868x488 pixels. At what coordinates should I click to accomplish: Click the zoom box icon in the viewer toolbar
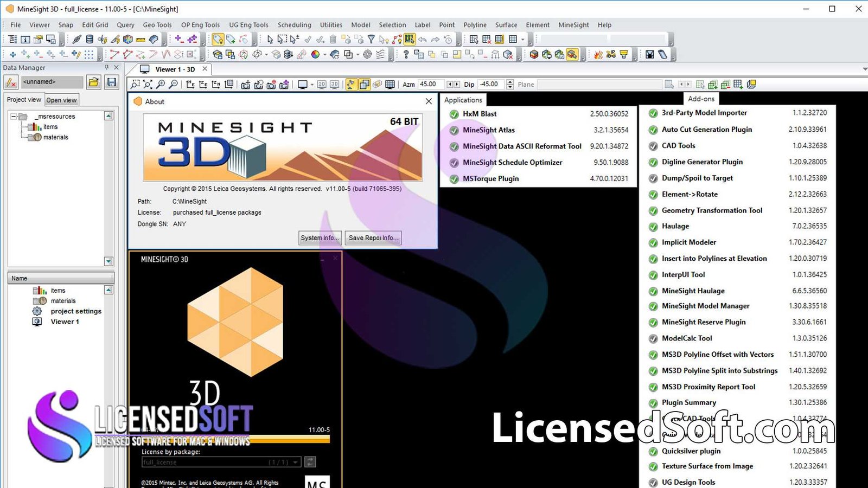click(x=135, y=84)
